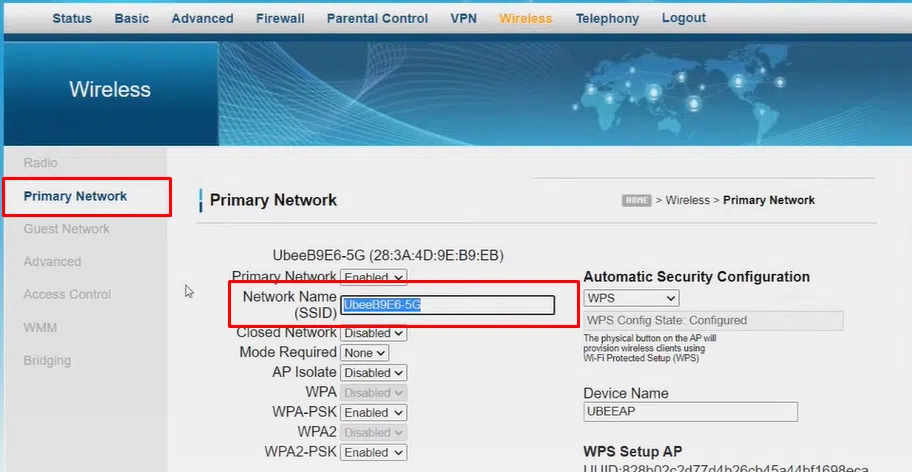Expand the Primary Network Enabled dropdown
The image size is (912, 472).
coord(373,277)
